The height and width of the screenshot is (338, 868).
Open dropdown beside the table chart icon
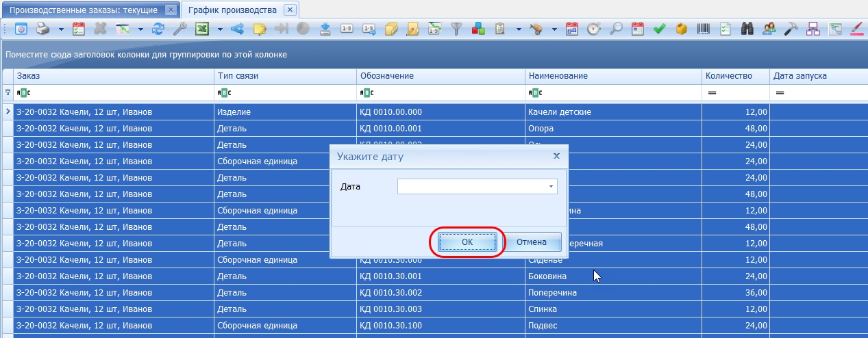click(140, 29)
